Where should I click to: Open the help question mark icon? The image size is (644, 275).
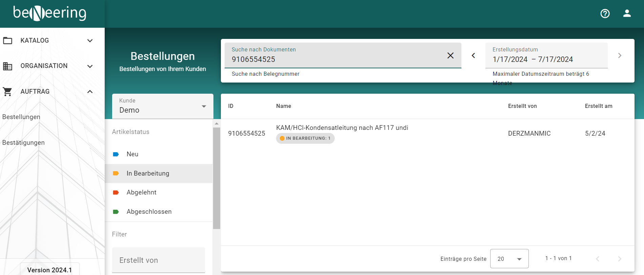click(605, 14)
